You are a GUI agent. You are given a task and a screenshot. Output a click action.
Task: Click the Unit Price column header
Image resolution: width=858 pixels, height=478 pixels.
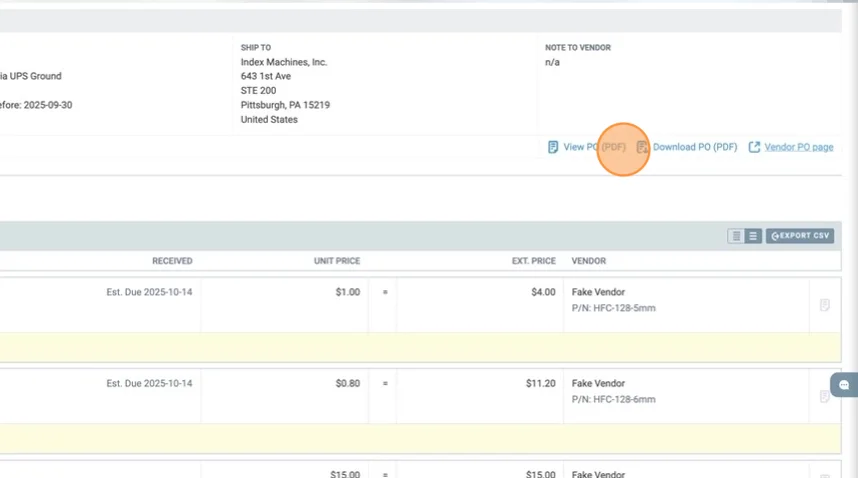click(336, 261)
